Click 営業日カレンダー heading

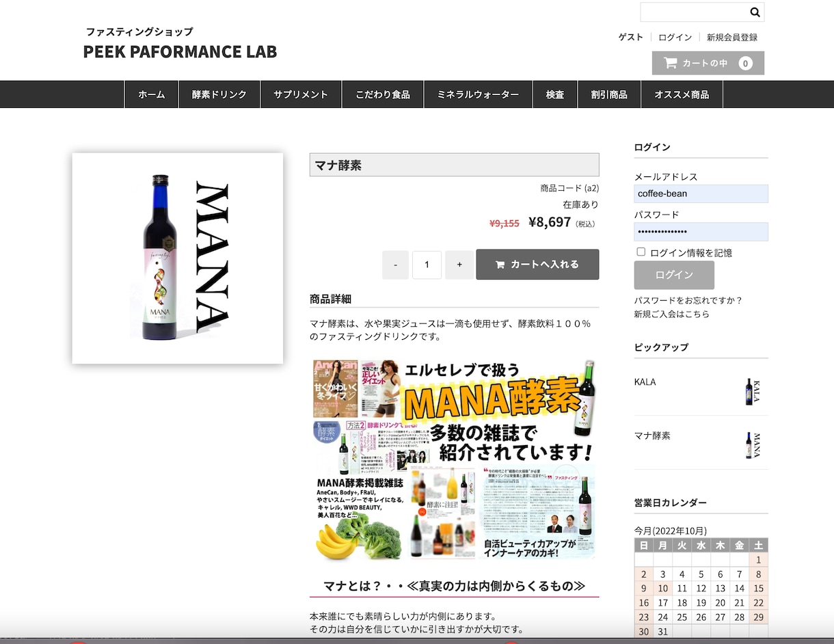tap(671, 502)
